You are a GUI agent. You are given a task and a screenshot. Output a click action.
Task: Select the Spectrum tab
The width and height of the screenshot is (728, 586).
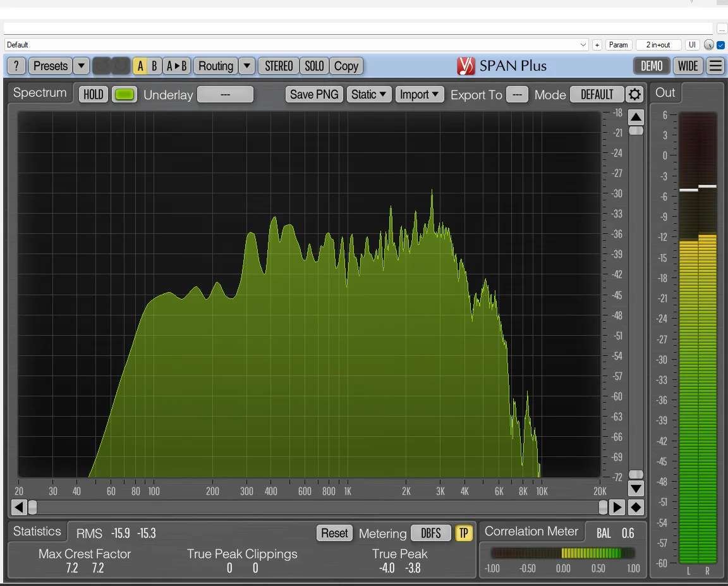(40, 93)
